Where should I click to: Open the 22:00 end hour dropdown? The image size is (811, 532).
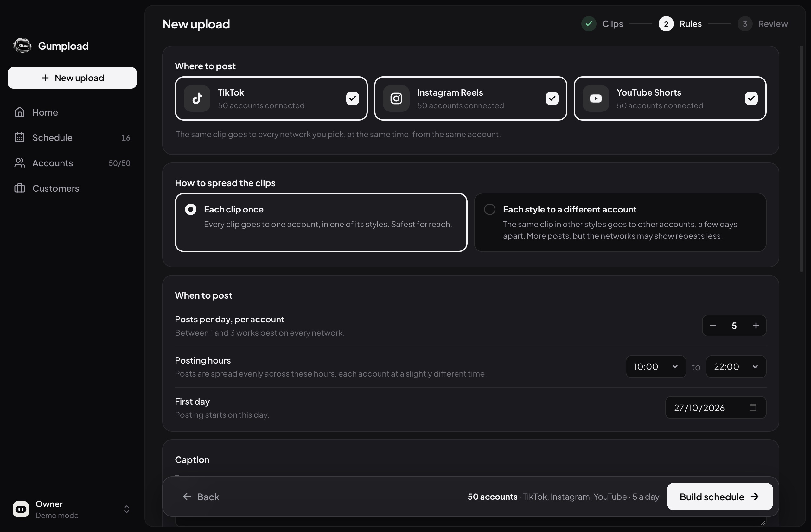(736, 366)
